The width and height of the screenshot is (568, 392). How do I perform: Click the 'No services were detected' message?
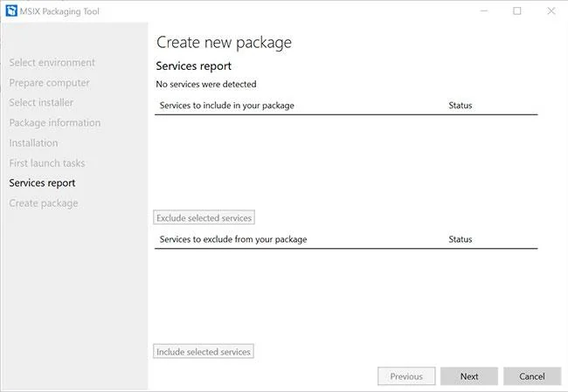206,84
